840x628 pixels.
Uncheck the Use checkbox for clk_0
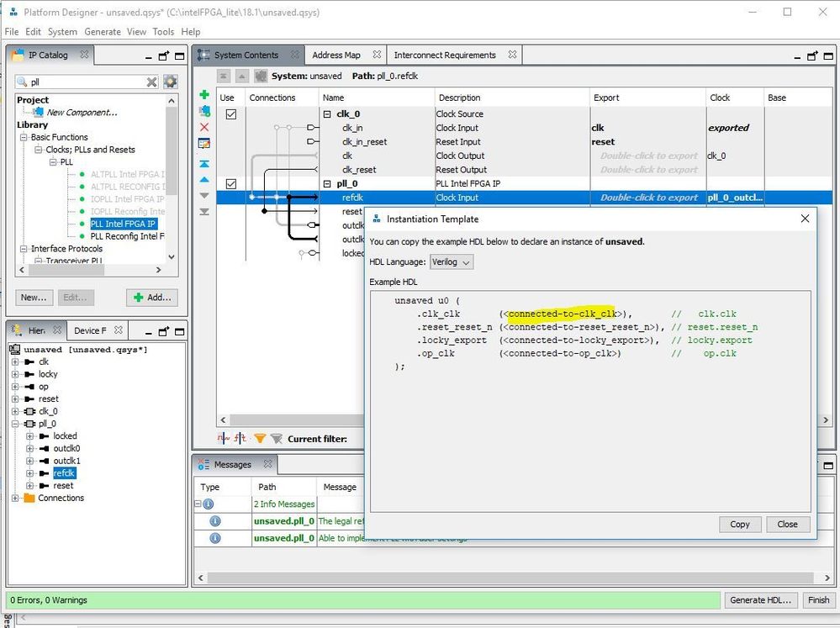[x=231, y=114]
